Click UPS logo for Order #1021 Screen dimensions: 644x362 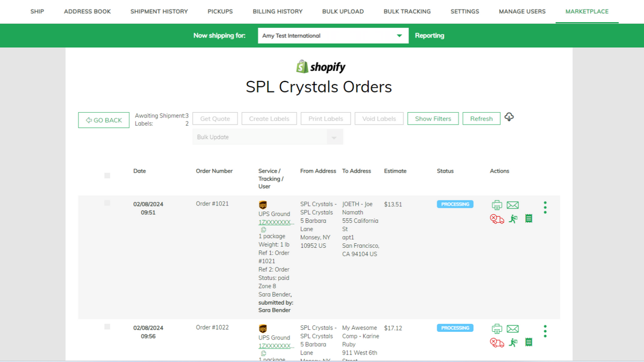tap(263, 205)
